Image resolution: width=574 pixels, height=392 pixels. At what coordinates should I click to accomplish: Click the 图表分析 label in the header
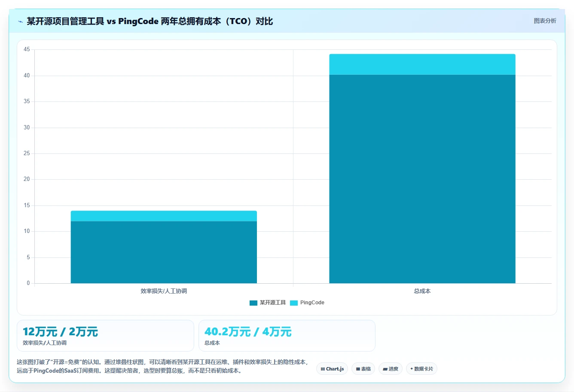(545, 21)
